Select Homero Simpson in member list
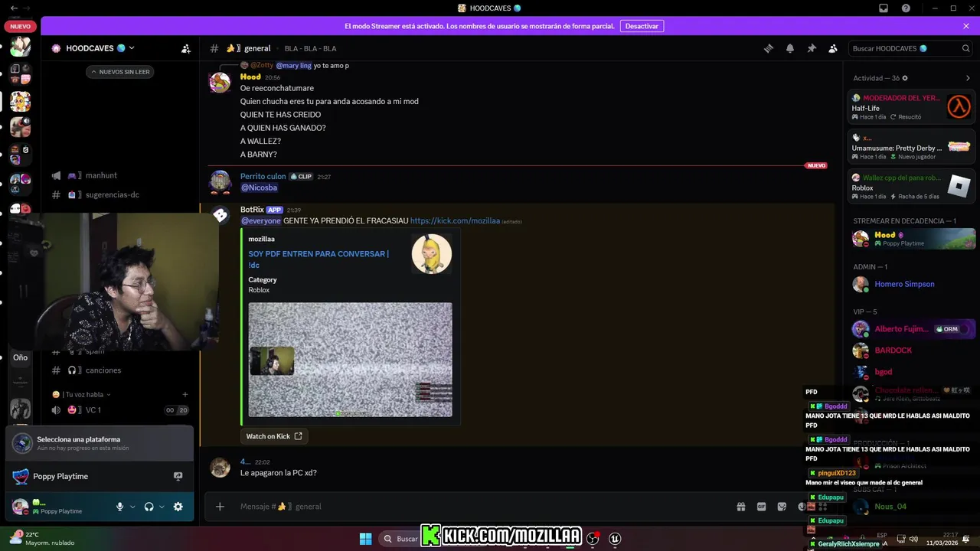 pos(911,284)
